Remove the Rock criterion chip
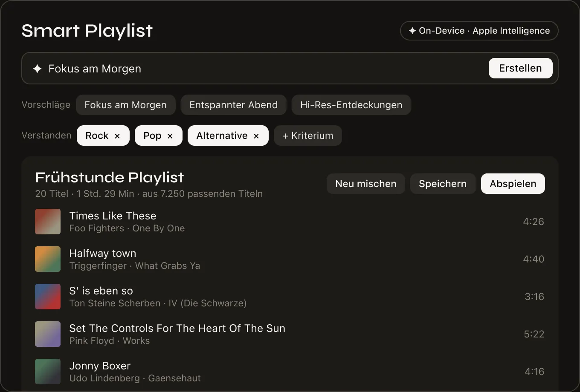580x392 pixels. pyautogui.click(x=117, y=136)
